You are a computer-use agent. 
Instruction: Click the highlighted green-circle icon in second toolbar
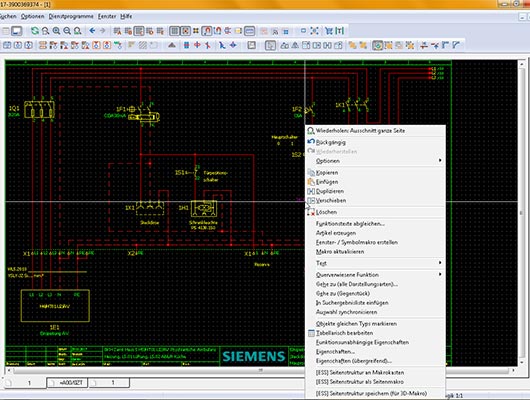tap(378, 45)
